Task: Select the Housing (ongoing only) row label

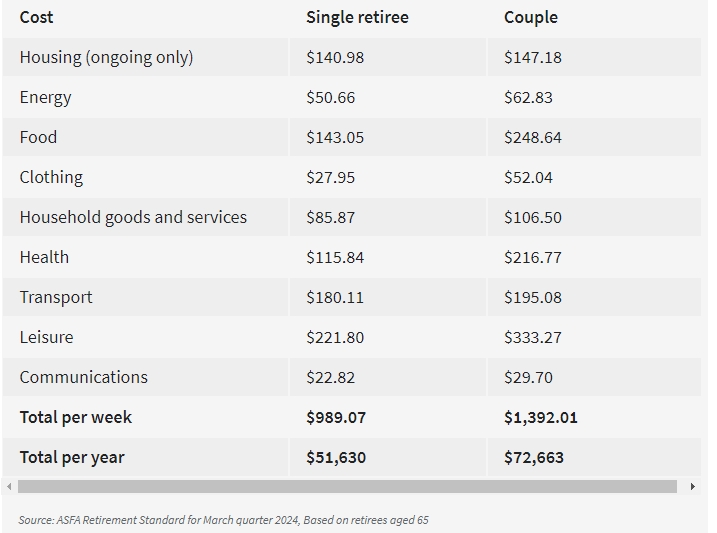Action: 106,57
